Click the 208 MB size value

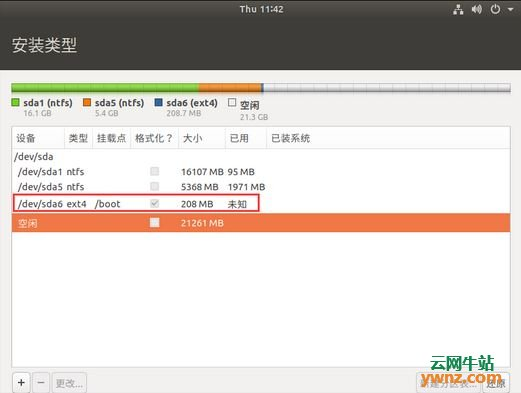coord(197,204)
